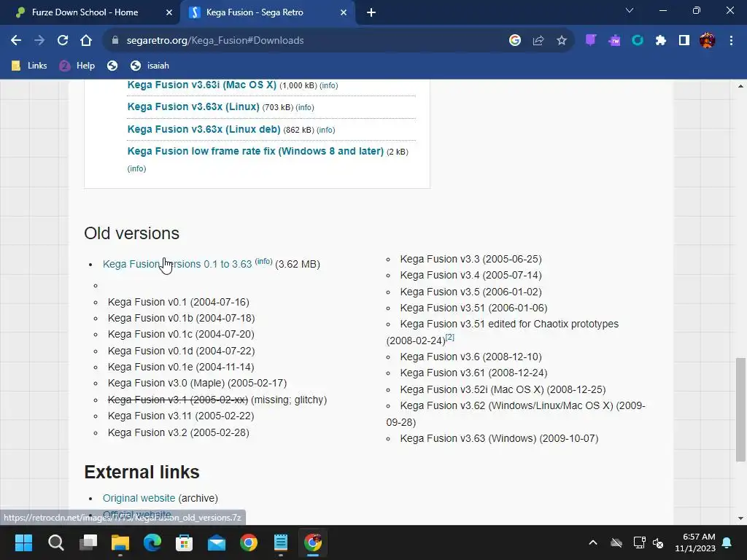The height and width of the screenshot is (560, 747).
Task: Toggle the browser side panel
Action: pos(684,41)
